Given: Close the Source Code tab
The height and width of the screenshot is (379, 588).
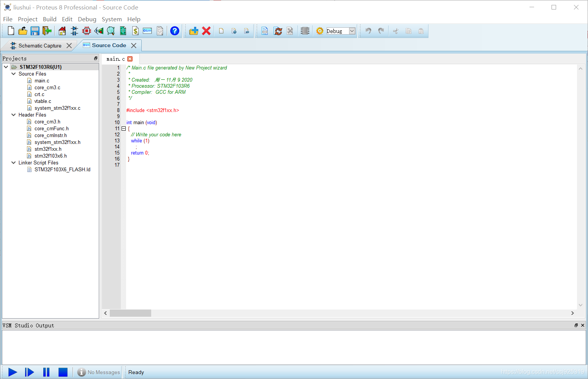Looking at the screenshot, I should [x=134, y=46].
